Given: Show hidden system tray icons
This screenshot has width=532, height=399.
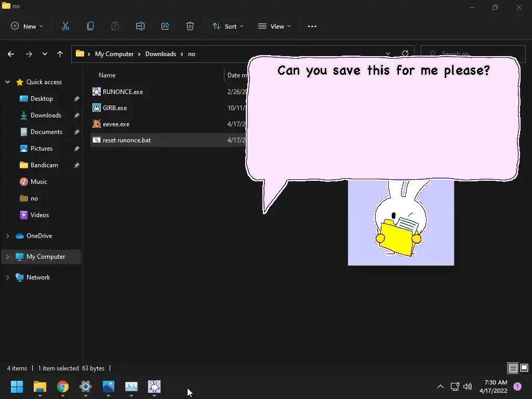Looking at the screenshot, I should point(441,387).
